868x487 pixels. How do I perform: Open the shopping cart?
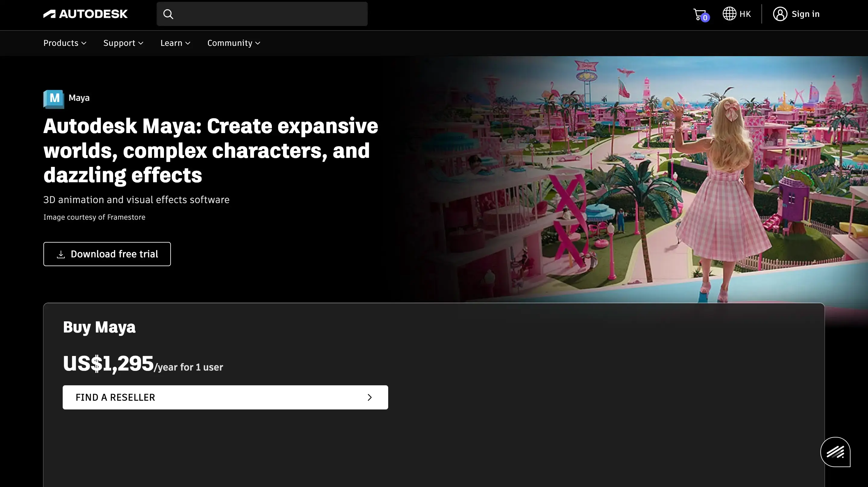click(699, 14)
